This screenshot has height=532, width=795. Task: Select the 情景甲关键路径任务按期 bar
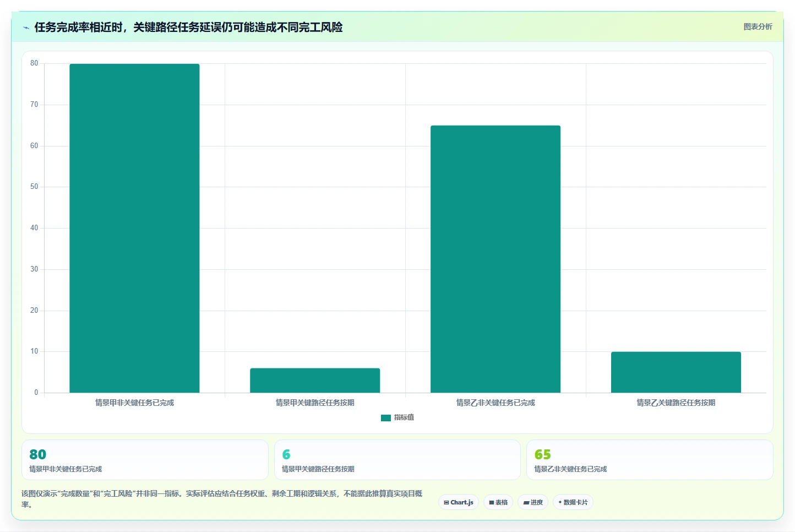(315, 381)
